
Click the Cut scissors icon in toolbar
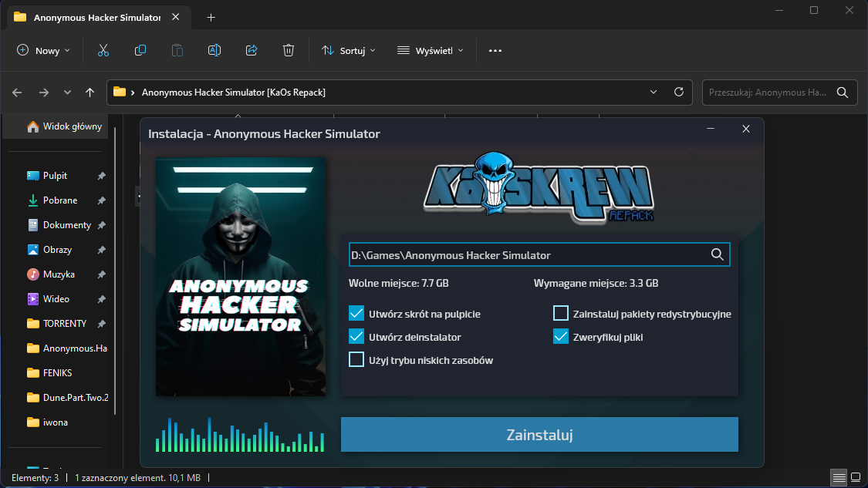click(x=103, y=50)
